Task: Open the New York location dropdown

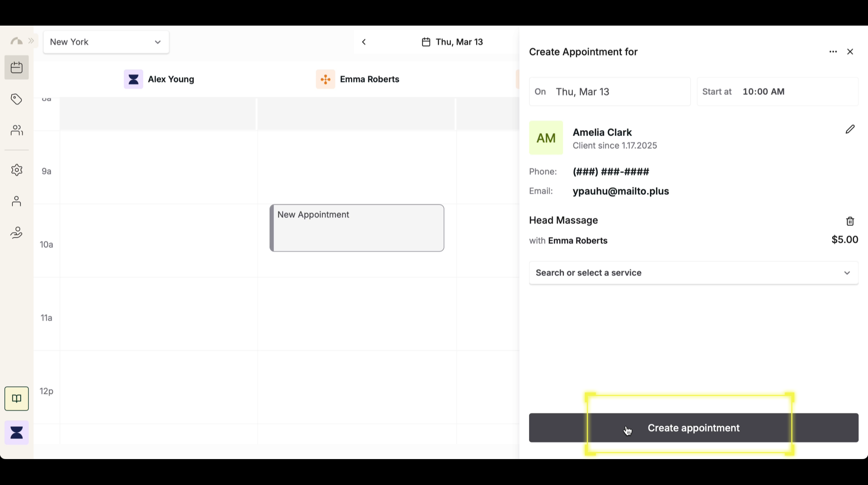Action: (x=106, y=42)
